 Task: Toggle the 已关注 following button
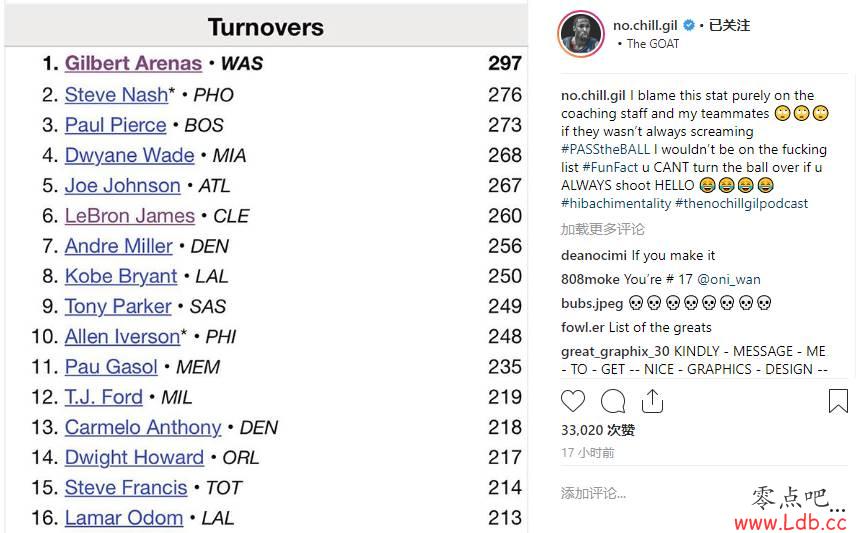729,25
